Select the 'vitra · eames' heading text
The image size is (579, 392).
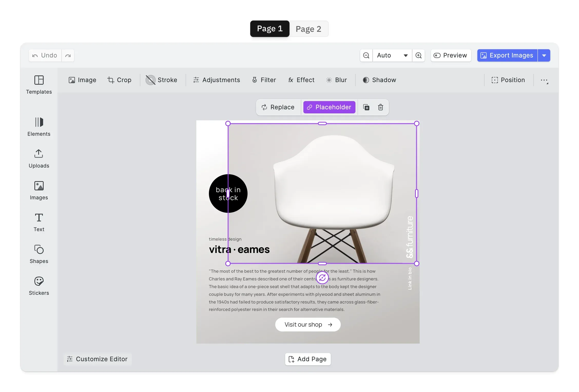click(x=239, y=249)
